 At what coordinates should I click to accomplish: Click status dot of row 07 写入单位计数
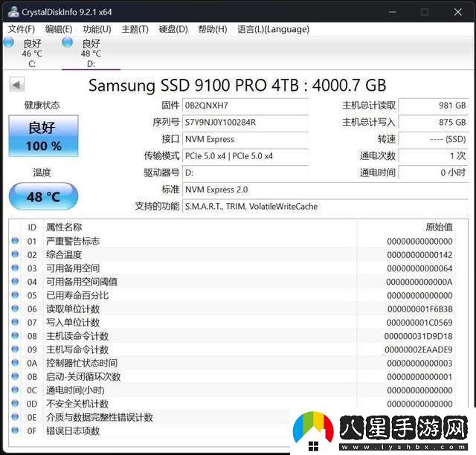pyautogui.click(x=15, y=322)
